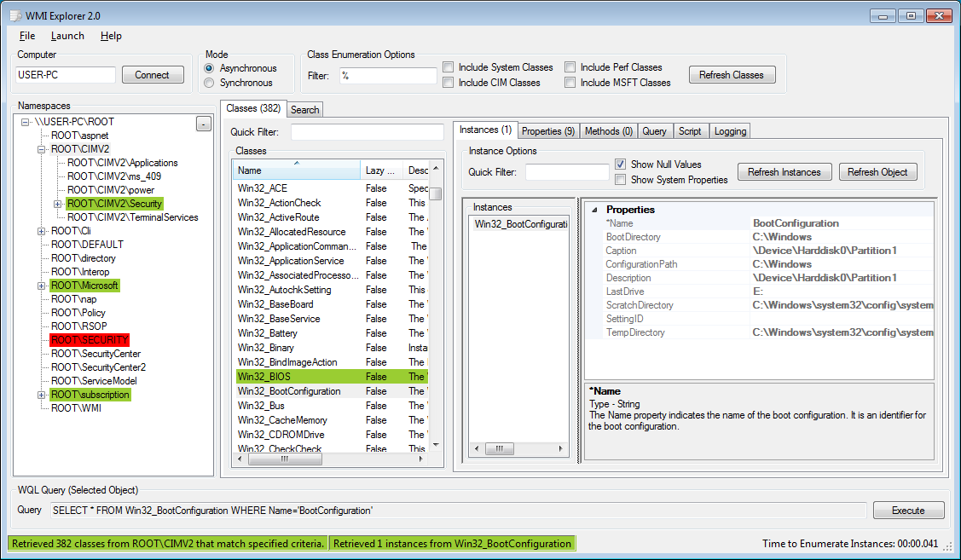
Task: Open the Logging tab
Action: [730, 131]
